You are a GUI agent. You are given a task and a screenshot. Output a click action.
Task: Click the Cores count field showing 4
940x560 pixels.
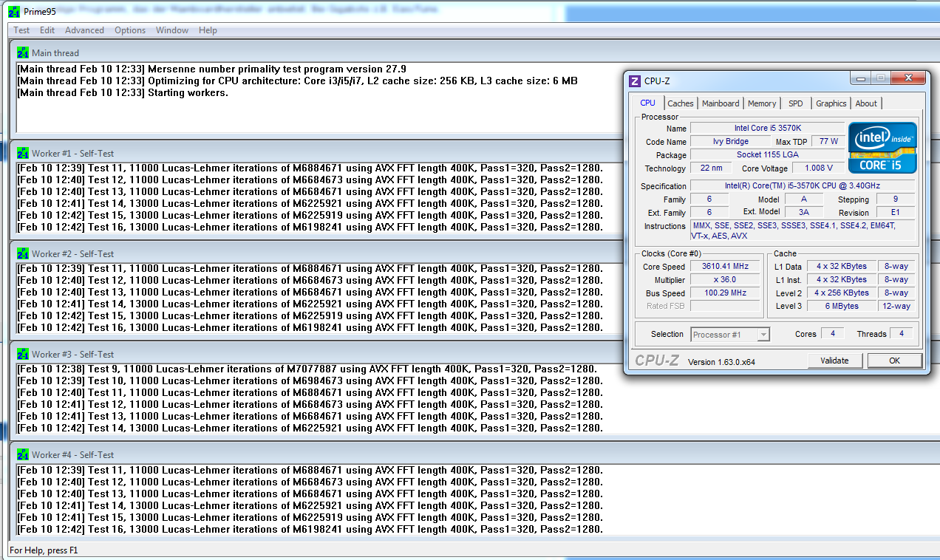point(832,334)
